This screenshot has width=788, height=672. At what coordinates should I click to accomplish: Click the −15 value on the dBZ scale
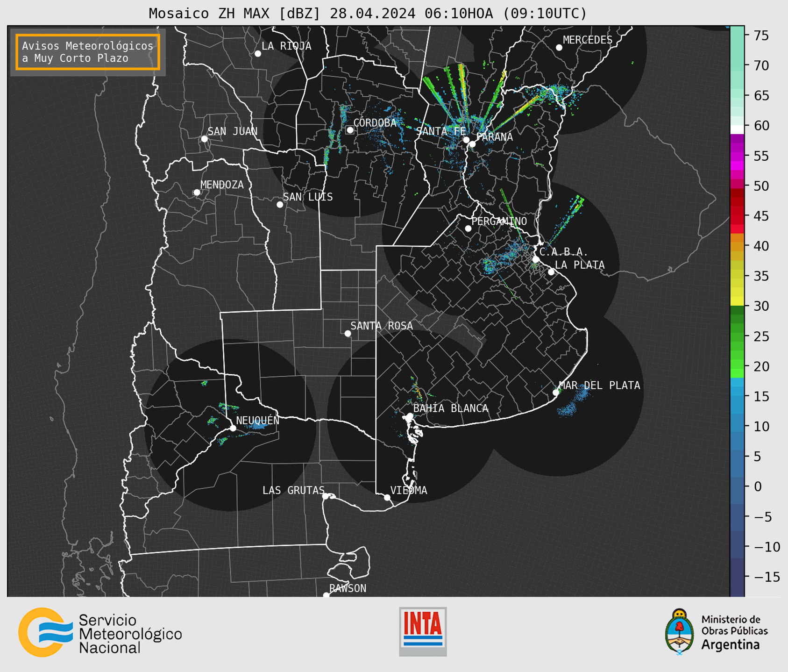pos(767,577)
